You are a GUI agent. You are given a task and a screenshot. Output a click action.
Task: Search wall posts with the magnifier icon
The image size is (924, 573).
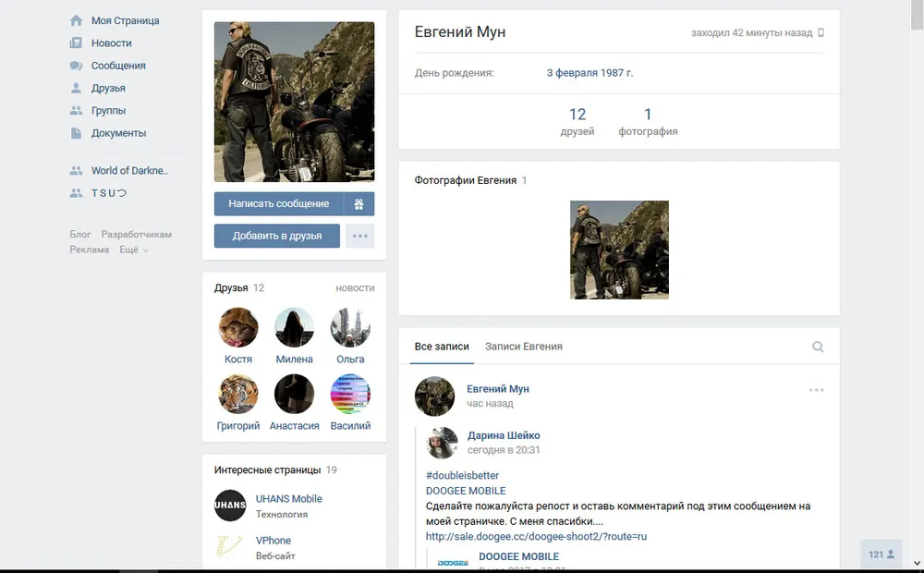pyautogui.click(x=818, y=347)
